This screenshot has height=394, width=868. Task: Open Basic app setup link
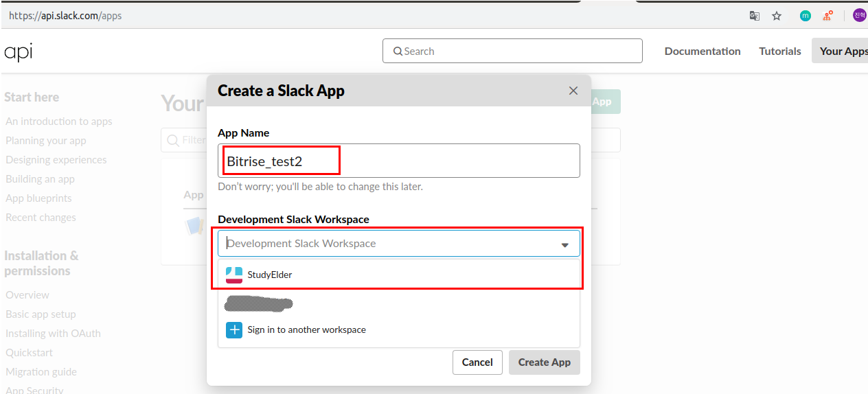(x=41, y=314)
